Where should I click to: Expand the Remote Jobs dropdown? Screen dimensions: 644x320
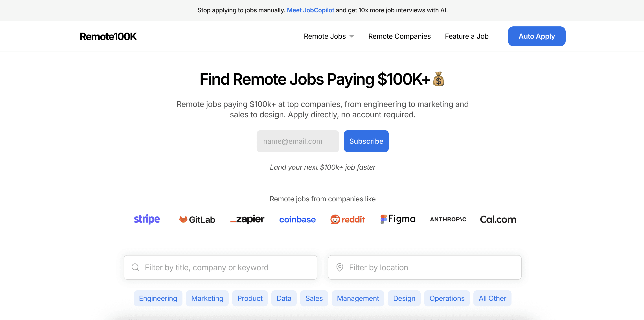coord(329,36)
